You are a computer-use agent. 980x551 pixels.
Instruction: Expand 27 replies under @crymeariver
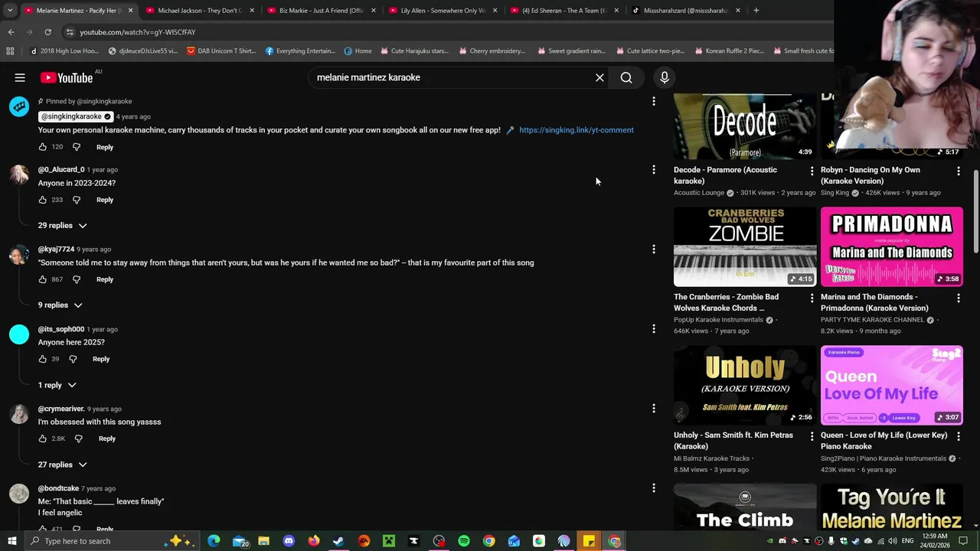click(x=63, y=465)
